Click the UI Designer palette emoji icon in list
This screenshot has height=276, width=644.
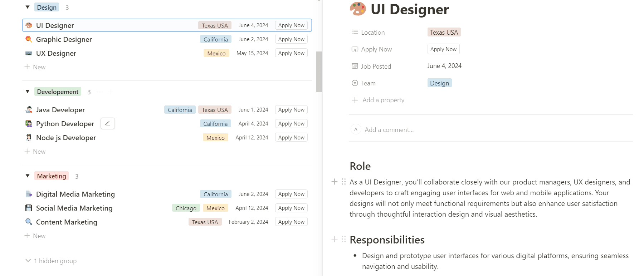click(29, 25)
